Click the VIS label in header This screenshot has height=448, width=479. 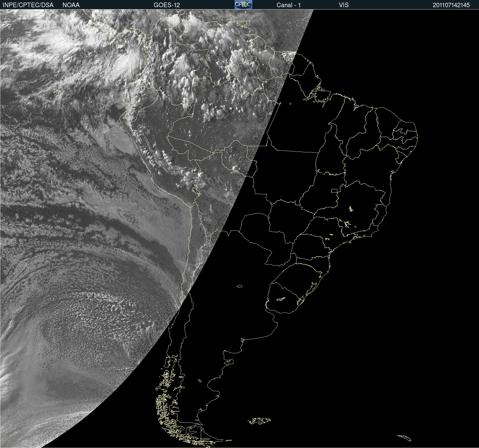click(344, 5)
